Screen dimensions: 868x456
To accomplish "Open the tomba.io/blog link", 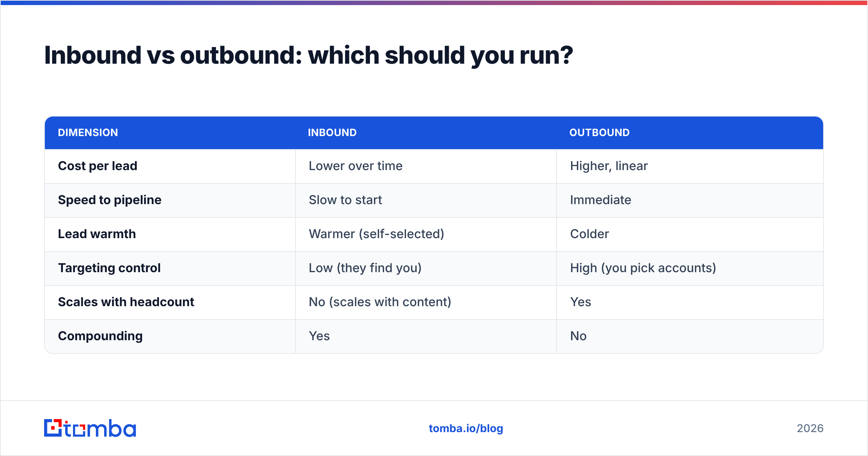I will (x=466, y=428).
